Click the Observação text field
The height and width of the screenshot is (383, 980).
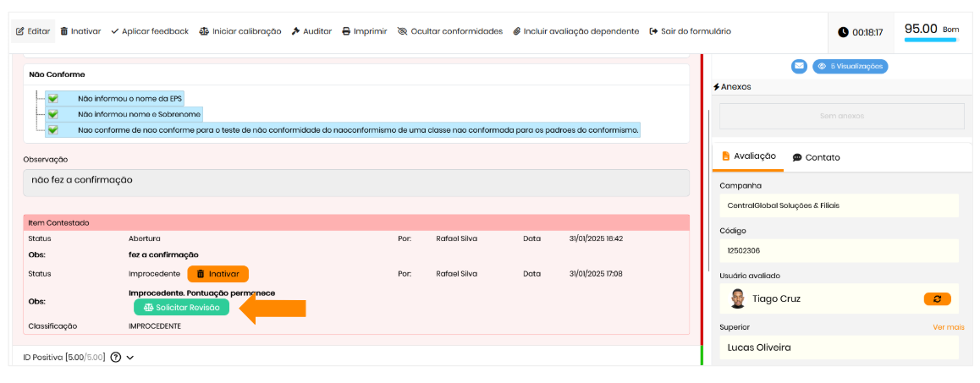click(355, 182)
